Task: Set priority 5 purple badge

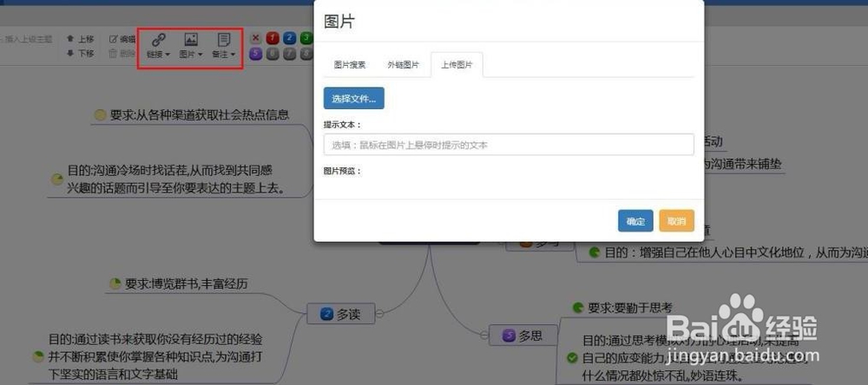Action: coord(255,55)
